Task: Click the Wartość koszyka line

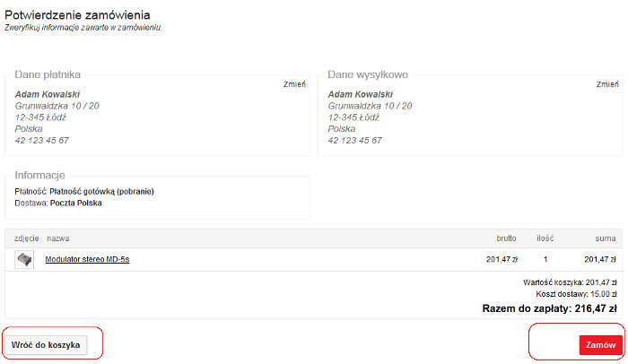Action: tap(570, 282)
